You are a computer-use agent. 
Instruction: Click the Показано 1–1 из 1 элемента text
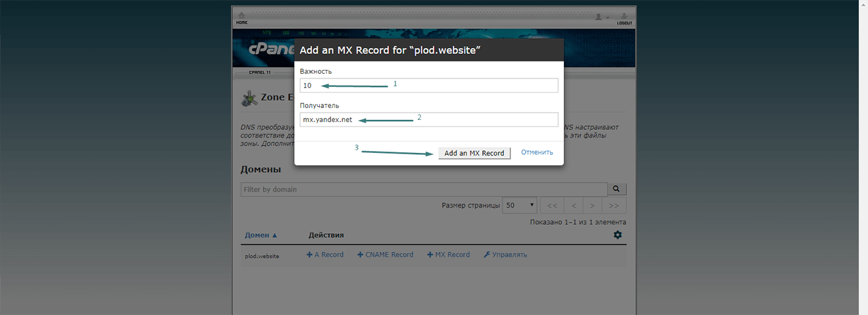(x=578, y=222)
